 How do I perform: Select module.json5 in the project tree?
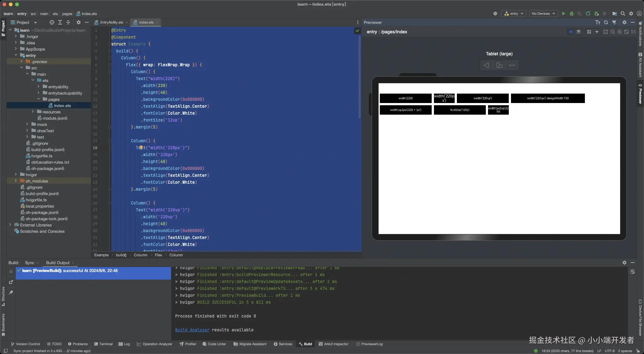click(x=55, y=118)
